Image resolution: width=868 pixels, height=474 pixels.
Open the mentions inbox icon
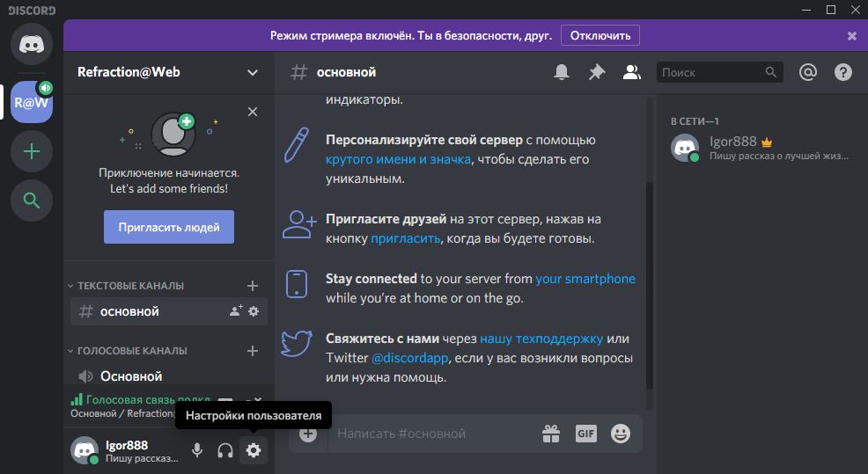pos(808,72)
